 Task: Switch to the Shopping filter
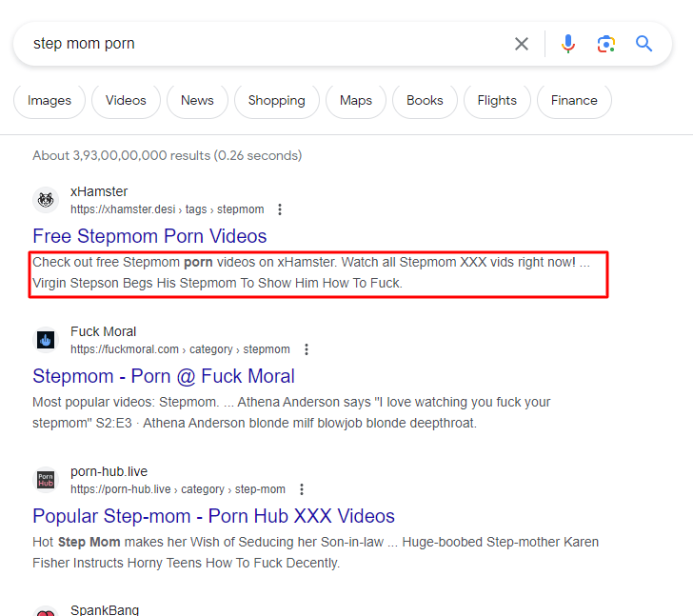coord(277,101)
